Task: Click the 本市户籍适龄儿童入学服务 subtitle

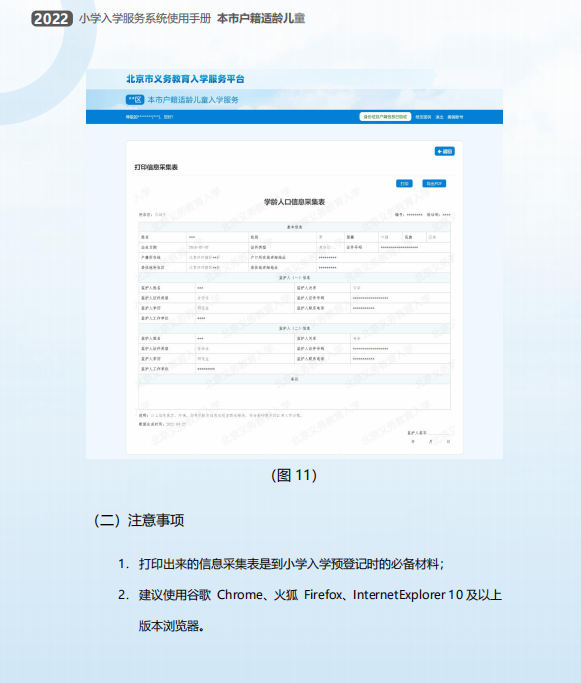Action: coord(193,100)
